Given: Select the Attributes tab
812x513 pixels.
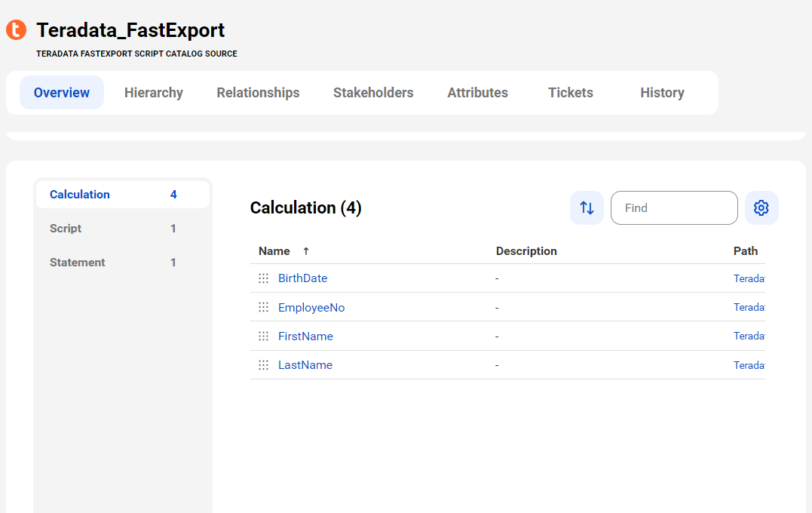Looking at the screenshot, I should 477,92.
